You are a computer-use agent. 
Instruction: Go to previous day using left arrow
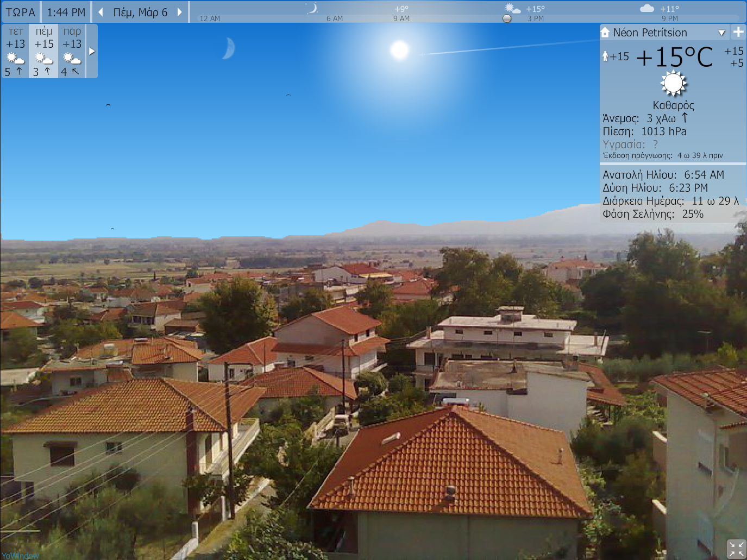(101, 12)
